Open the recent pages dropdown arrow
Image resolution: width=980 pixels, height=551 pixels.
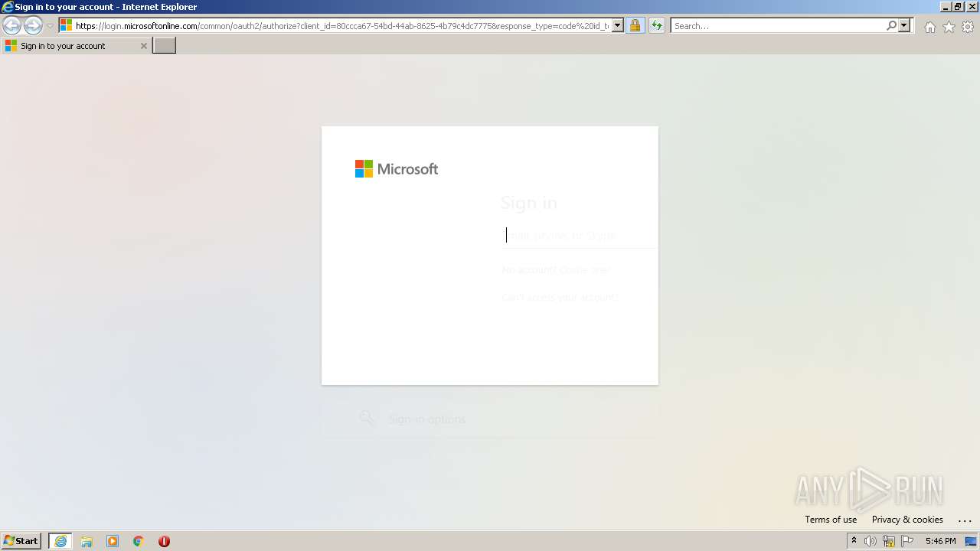tap(50, 26)
